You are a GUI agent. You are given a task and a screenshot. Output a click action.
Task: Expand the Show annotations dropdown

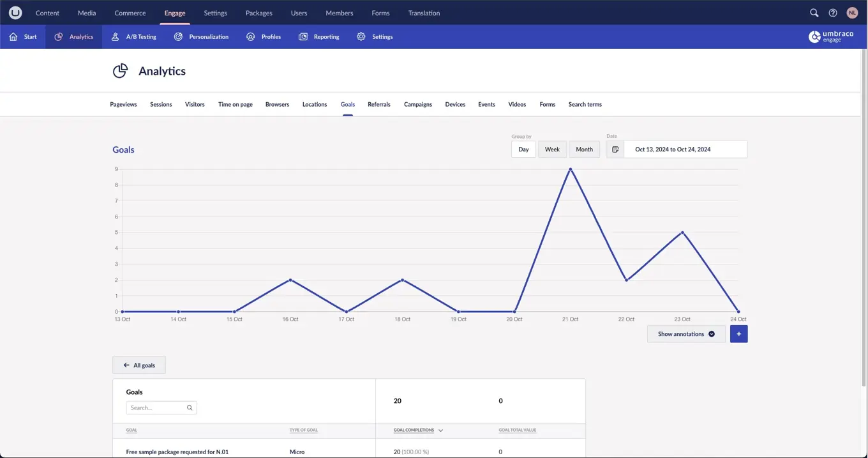coord(686,334)
